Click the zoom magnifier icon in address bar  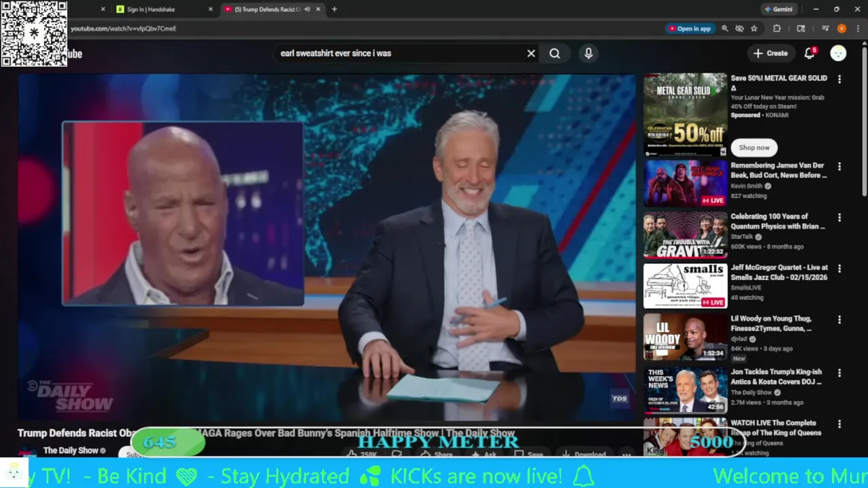725,28
